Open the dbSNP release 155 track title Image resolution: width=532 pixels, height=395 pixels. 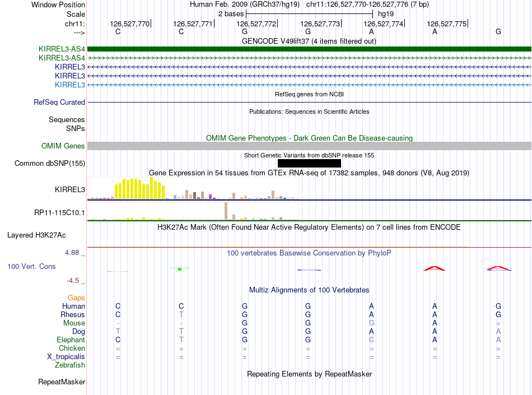(309, 155)
